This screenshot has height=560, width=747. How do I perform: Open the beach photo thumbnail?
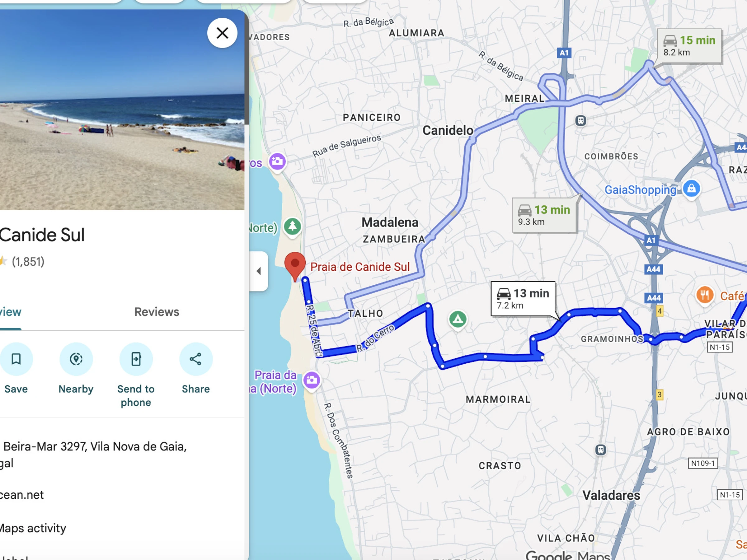coord(122,110)
